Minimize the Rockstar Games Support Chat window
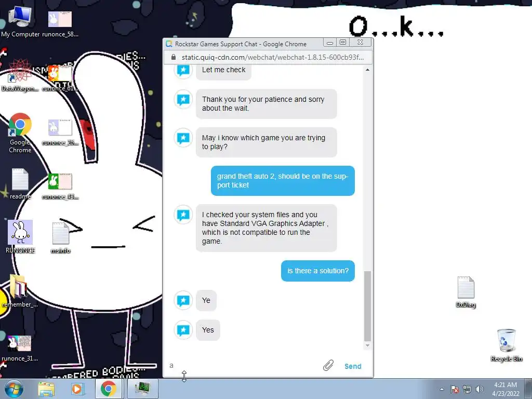This screenshot has width=532, height=399. (329, 43)
